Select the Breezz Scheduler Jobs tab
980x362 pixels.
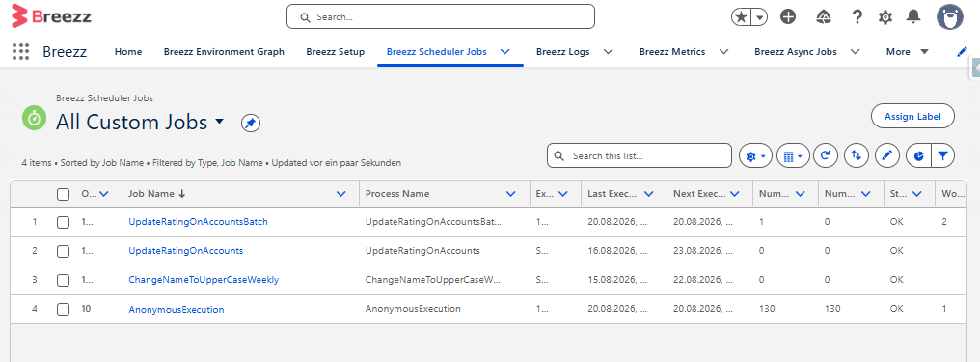click(x=436, y=52)
